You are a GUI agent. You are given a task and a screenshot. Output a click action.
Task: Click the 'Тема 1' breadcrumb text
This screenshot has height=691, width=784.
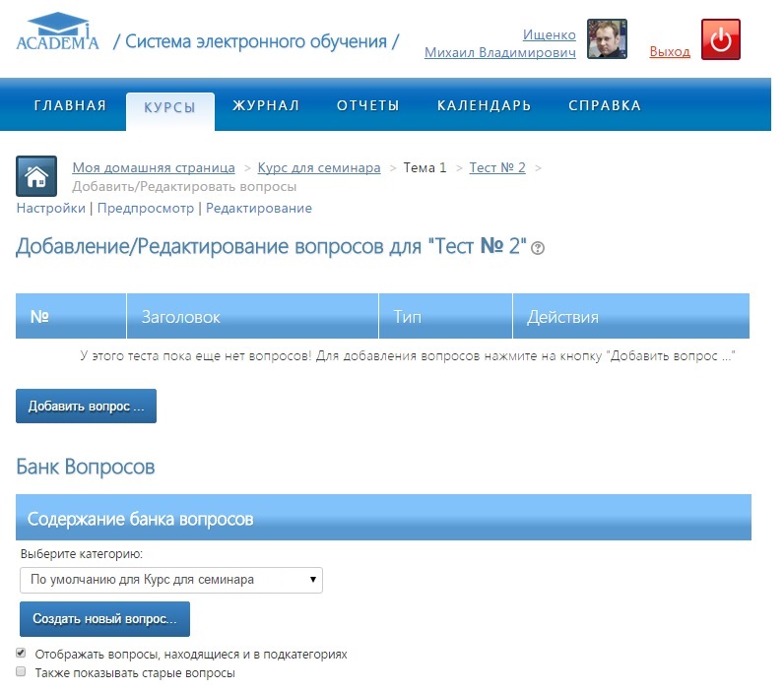(x=425, y=168)
